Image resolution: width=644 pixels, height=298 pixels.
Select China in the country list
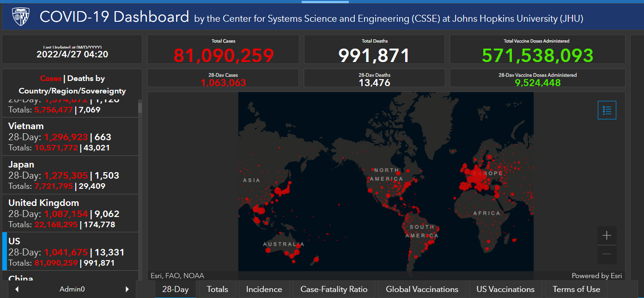[x=70, y=276]
